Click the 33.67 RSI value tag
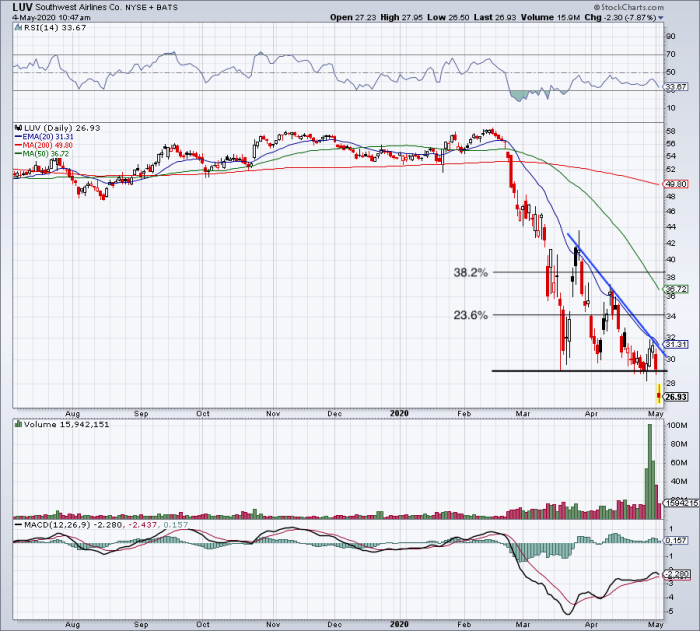700x631 pixels. (675, 87)
